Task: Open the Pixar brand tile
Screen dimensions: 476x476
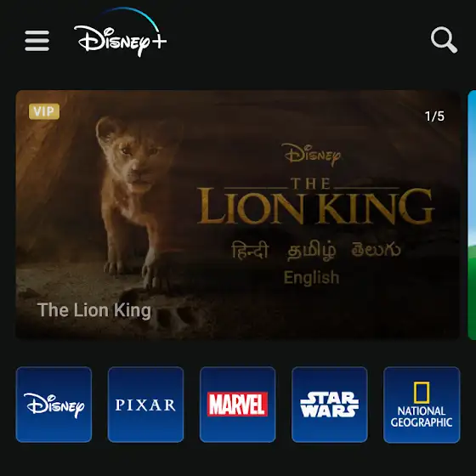Action: coord(145,405)
